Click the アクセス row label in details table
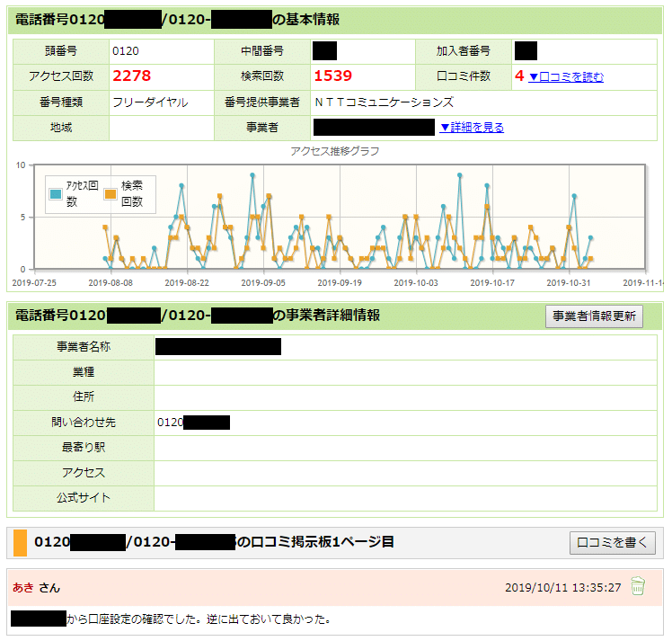The width and height of the screenshot is (672, 641). click(x=84, y=473)
